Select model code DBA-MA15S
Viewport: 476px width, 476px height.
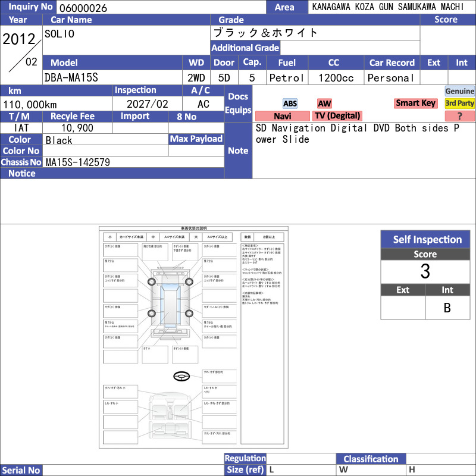pos(71,78)
